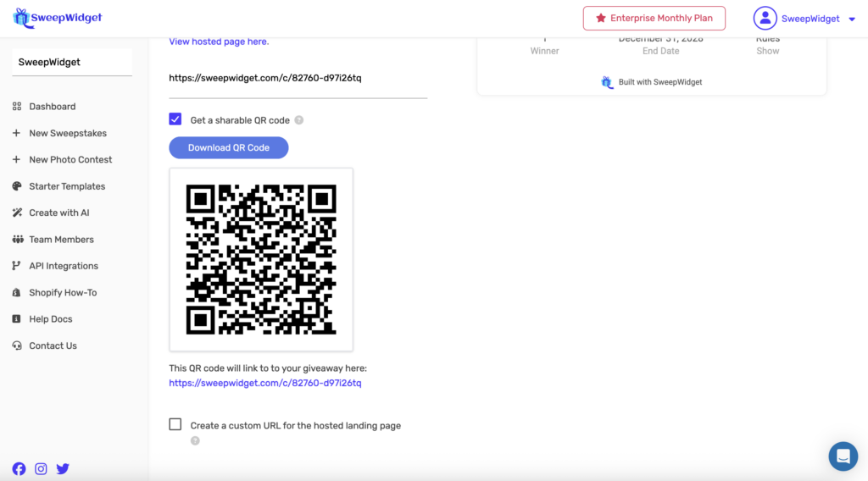Click the SweepWidget gift logo

(x=21, y=18)
